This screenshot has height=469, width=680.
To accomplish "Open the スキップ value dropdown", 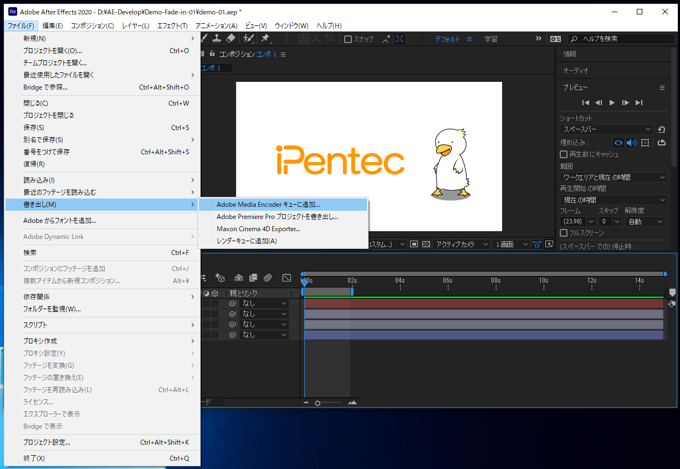I will (610, 222).
